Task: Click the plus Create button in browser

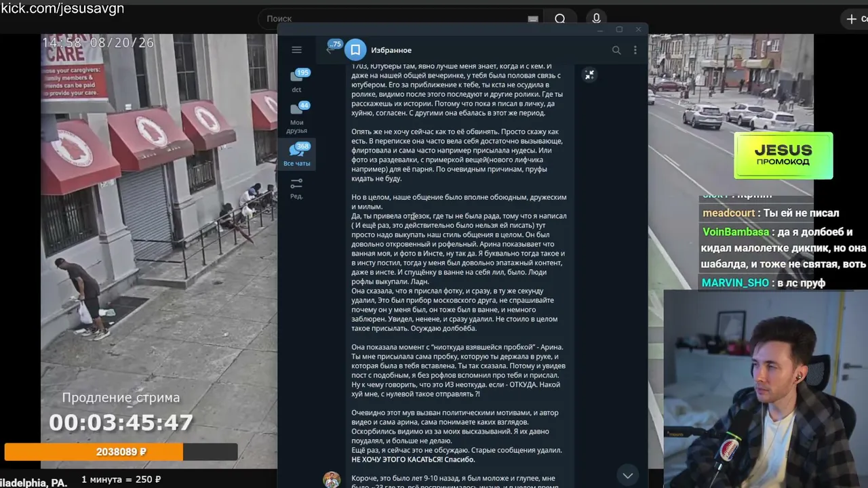Action: coord(854,19)
